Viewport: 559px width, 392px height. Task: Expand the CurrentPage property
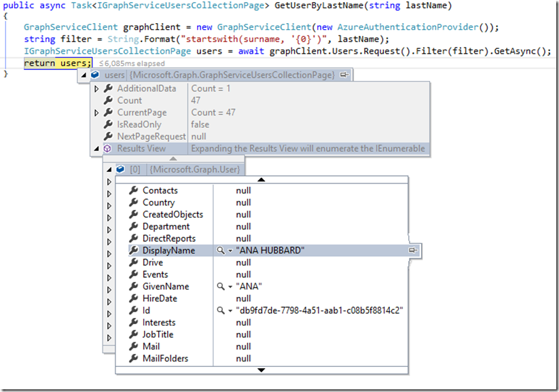(x=96, y=112)
